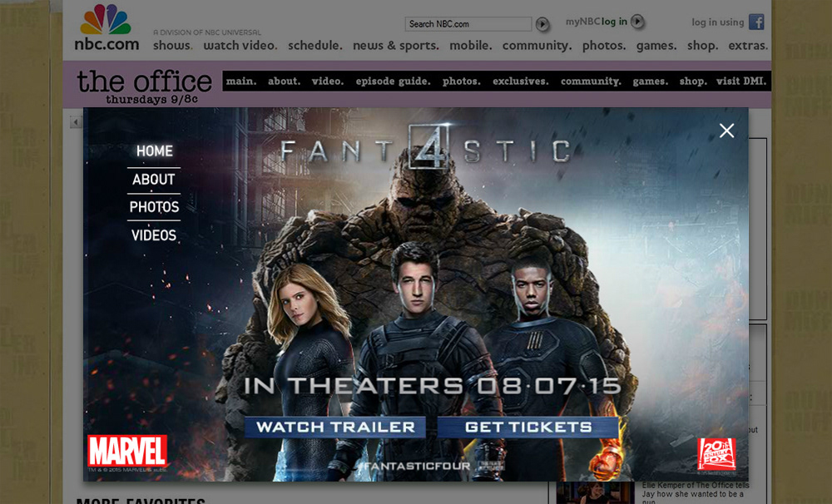Viewport: 832px width, 504px height.
Task: Click the 20th Century Fox logo
Action: (x=716, y=453)
